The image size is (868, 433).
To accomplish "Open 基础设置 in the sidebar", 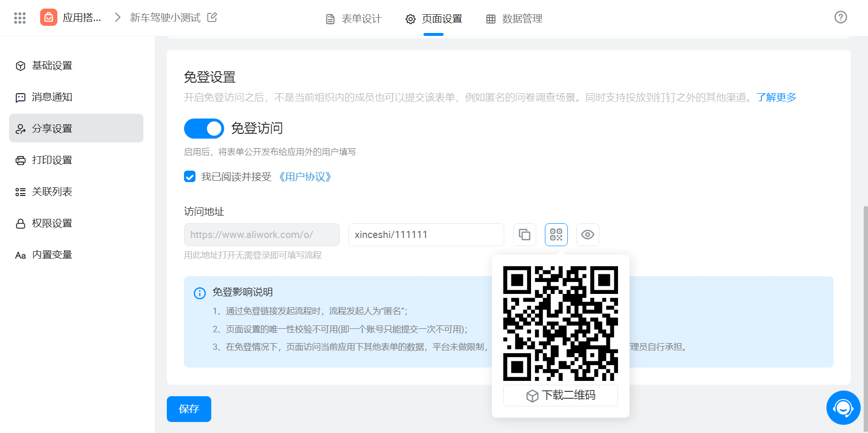I will pos(76,65).
